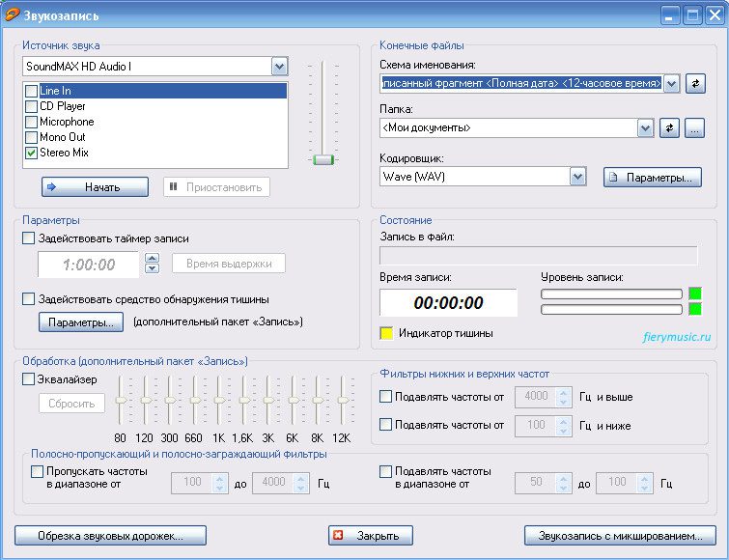The height and width of the screenshot is (560, 729).
Task: Uncheck the Stereo Mix checkbox
Action: pos(31,153)
